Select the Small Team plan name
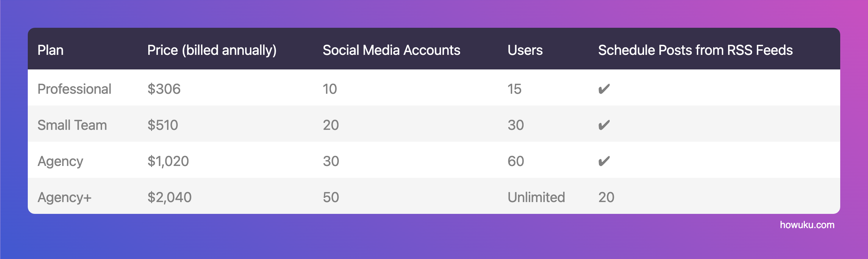 (72, 125)
